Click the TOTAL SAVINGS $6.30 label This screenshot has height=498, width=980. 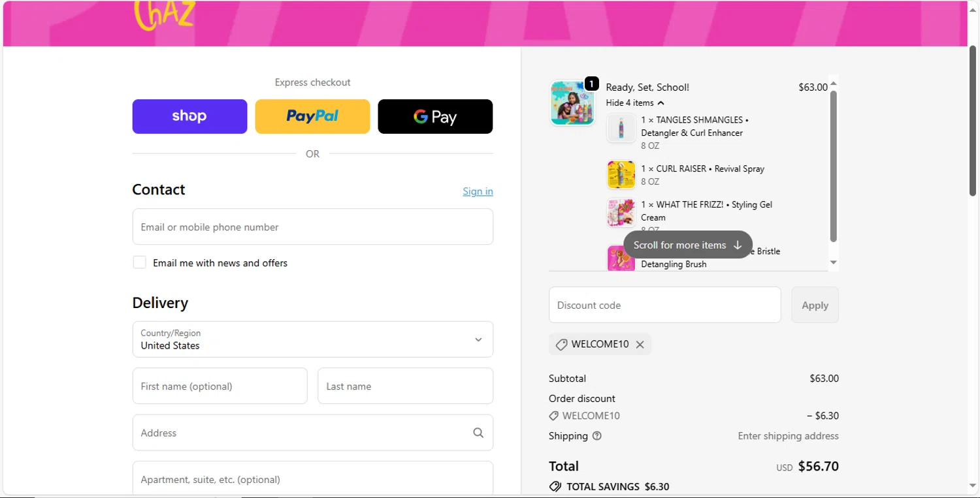(618, 486)
